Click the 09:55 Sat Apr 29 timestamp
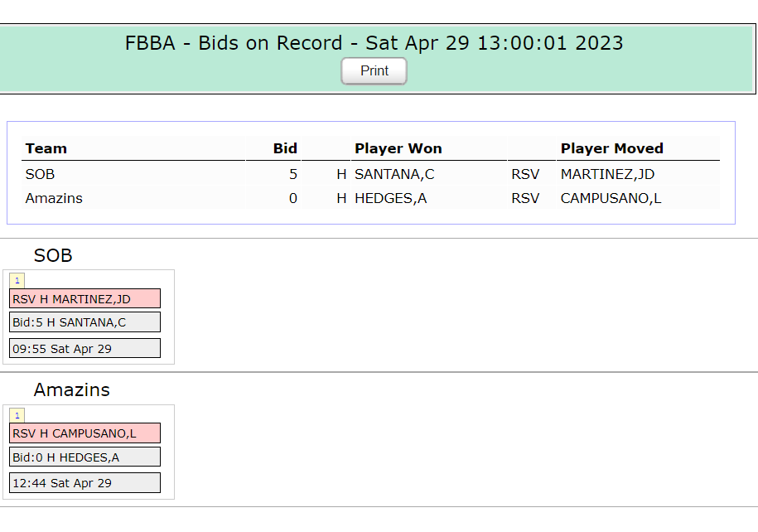 point(84,349)
